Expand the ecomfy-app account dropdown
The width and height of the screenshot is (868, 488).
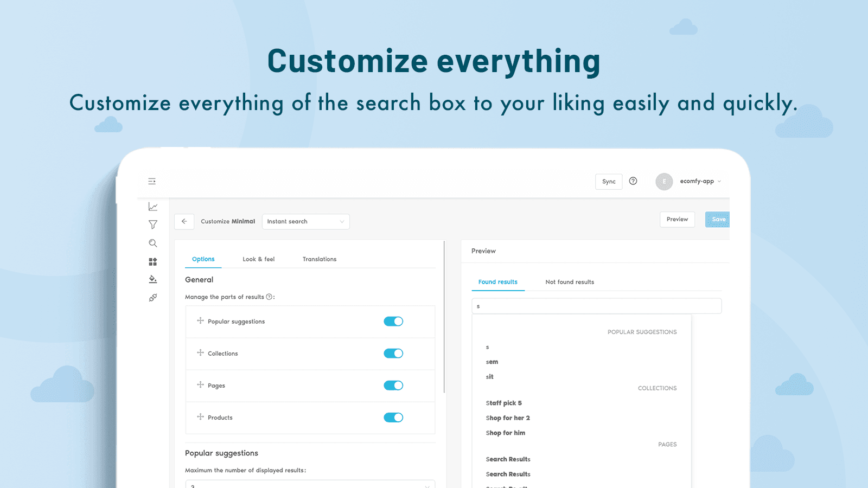pyautogui.click(x=700, y=181)
